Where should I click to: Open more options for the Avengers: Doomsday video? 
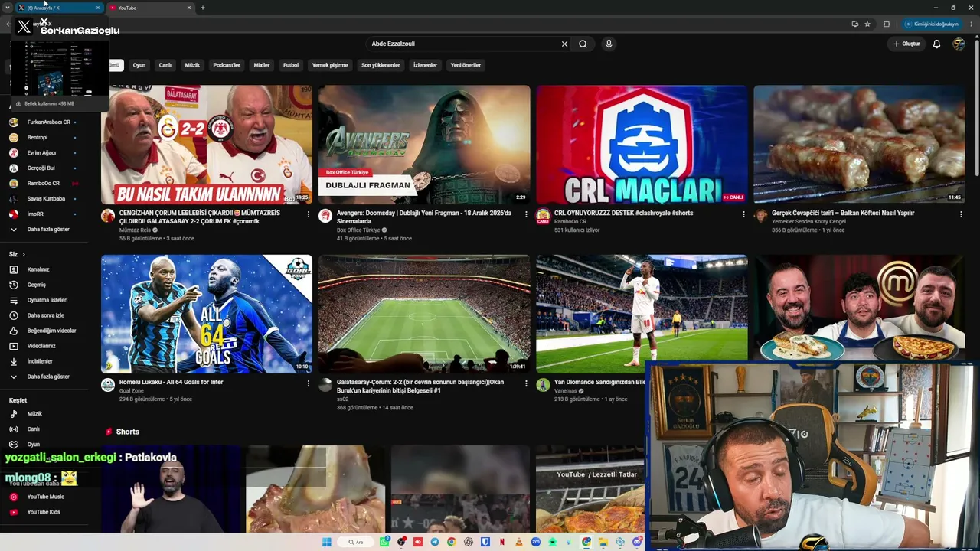[x=526, y=214]
